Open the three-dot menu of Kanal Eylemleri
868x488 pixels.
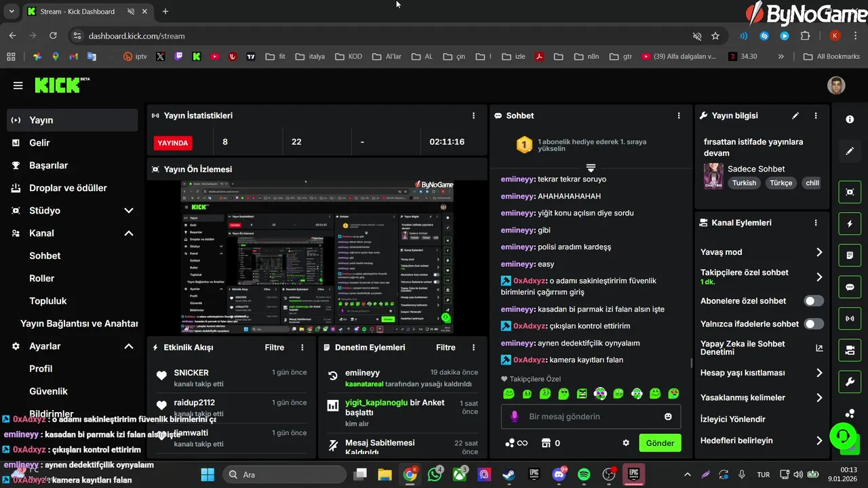coord(816,222)
